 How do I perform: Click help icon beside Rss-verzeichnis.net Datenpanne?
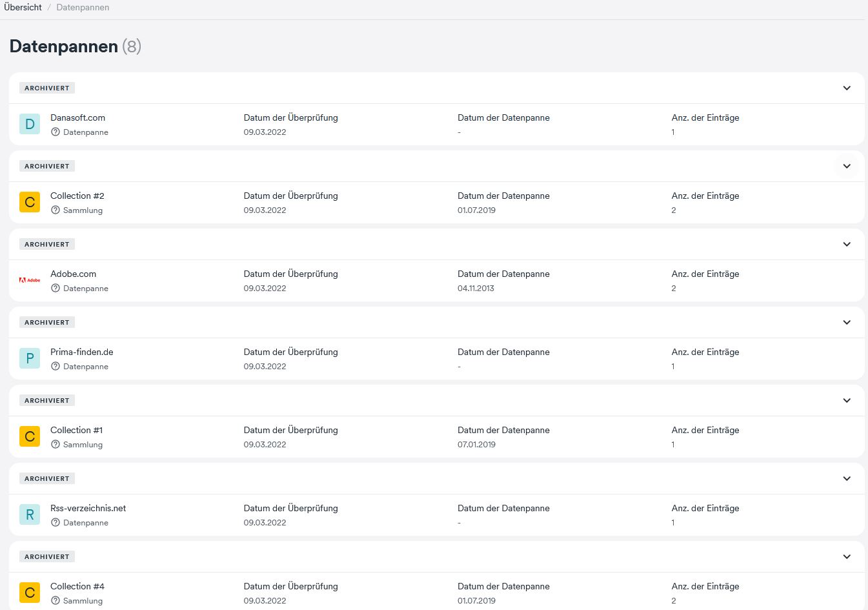point(56,523)
